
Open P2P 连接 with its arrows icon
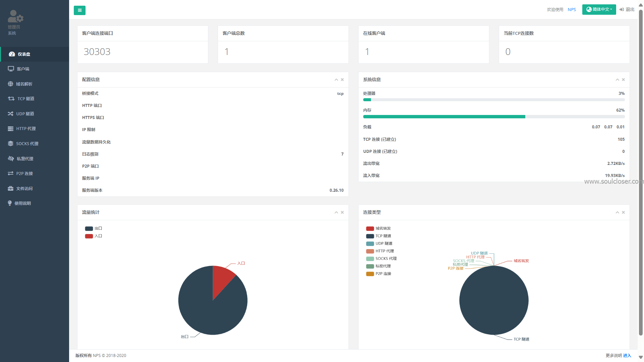10,173
